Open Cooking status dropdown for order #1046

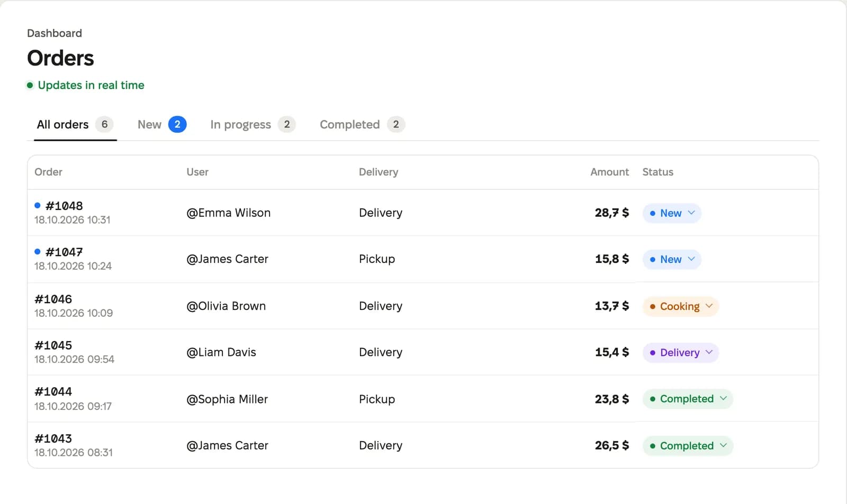(681, 307)
